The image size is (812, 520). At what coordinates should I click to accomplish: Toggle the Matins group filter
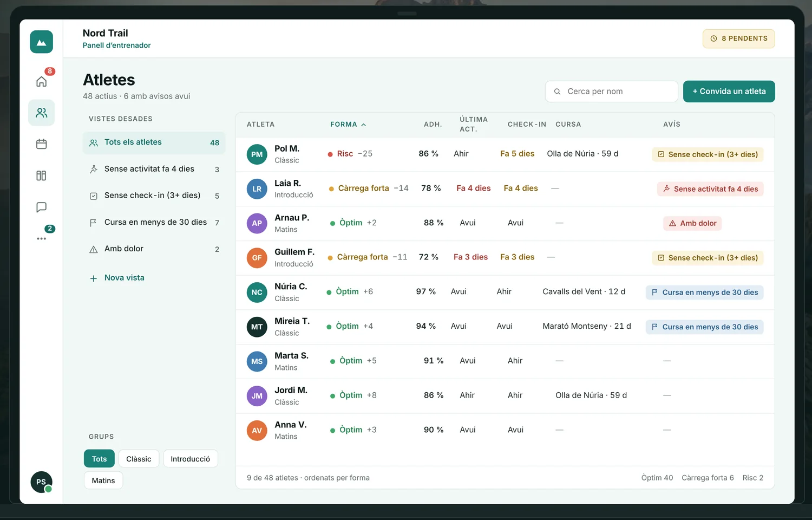[103, 480]
